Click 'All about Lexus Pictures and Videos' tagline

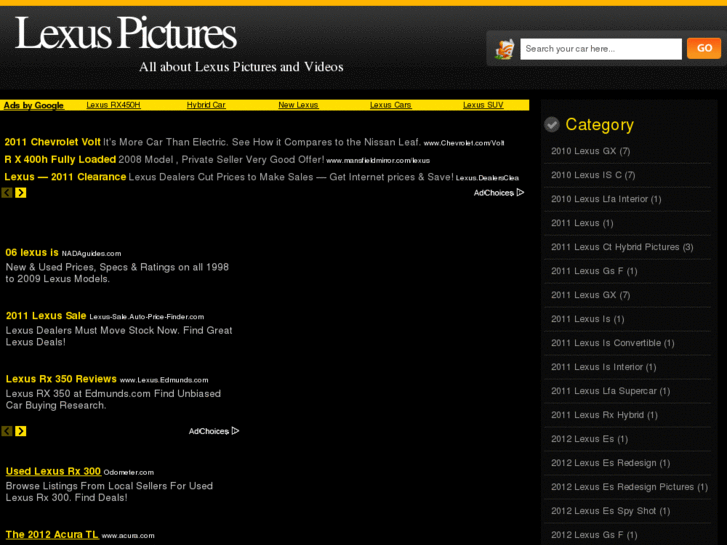point(241,67)
